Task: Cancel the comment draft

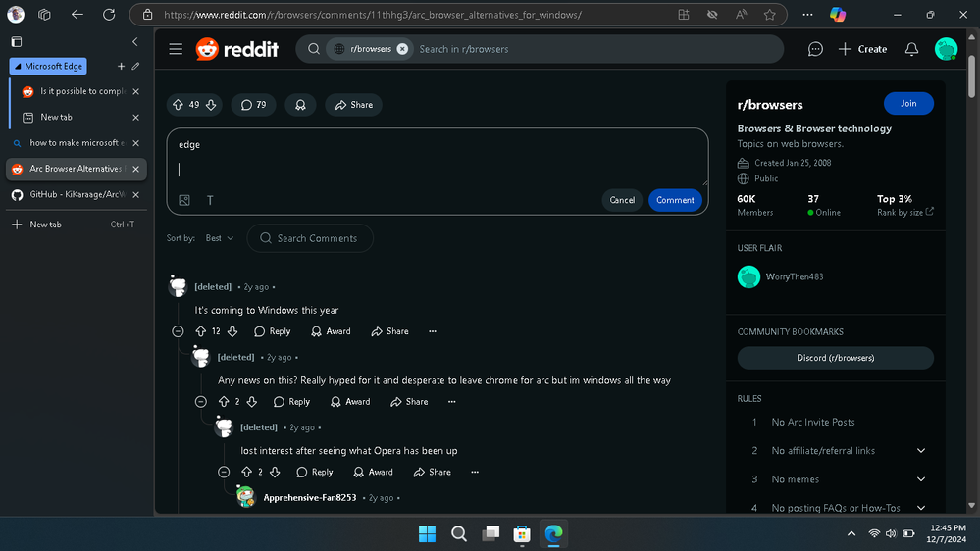Action: [622, 200]
